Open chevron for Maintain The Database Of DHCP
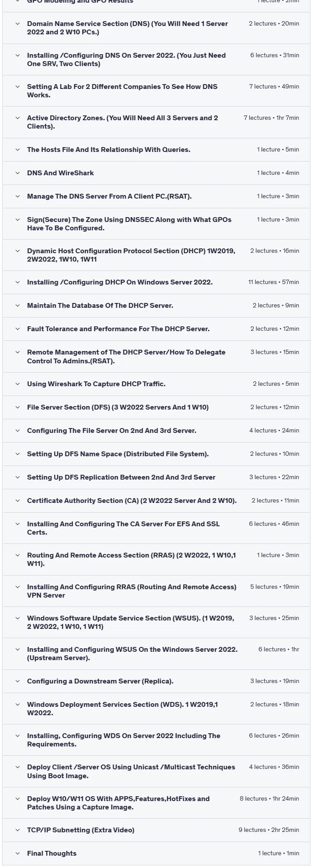 pos(18,306)
